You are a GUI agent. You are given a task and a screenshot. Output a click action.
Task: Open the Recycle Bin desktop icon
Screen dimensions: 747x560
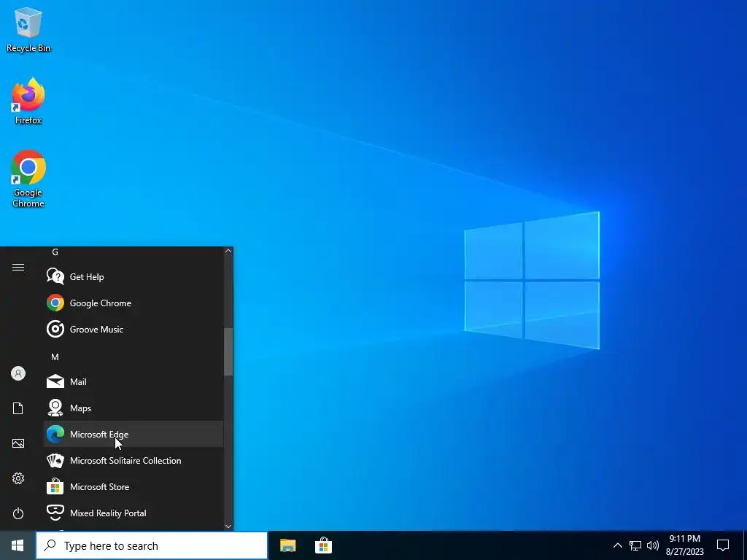point(28,29)
